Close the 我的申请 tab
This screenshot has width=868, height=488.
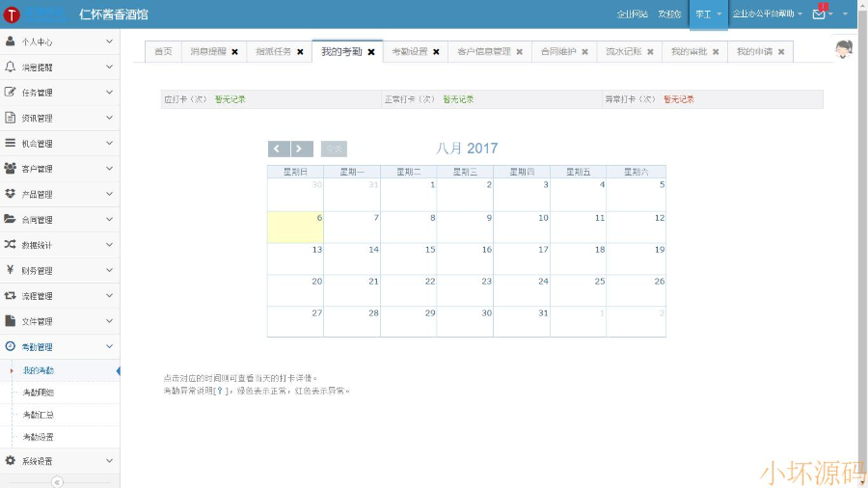click(x=780, y=52)
